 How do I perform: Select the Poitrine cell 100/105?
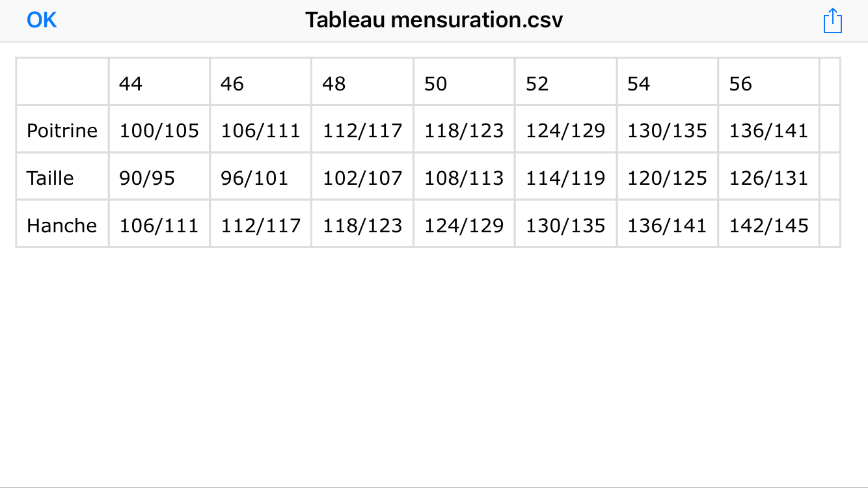tap(159, 131)
